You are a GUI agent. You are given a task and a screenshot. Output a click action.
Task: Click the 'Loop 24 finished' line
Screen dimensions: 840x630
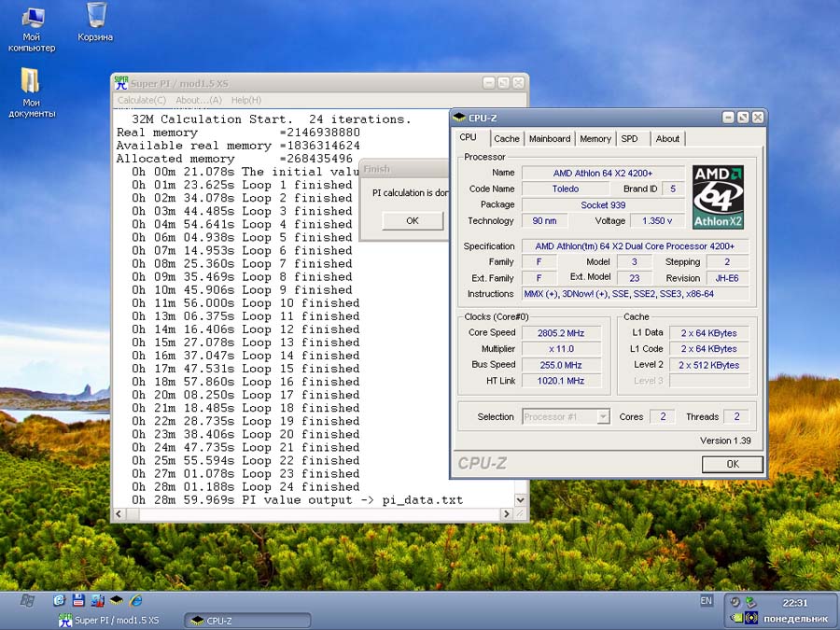(x=245, y=487)
